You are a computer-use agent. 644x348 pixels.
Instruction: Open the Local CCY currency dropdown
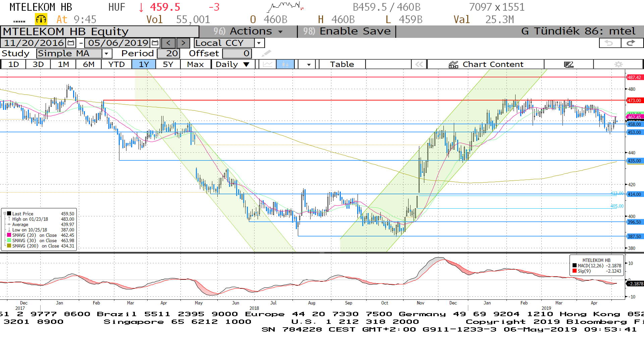click(259, 43)
